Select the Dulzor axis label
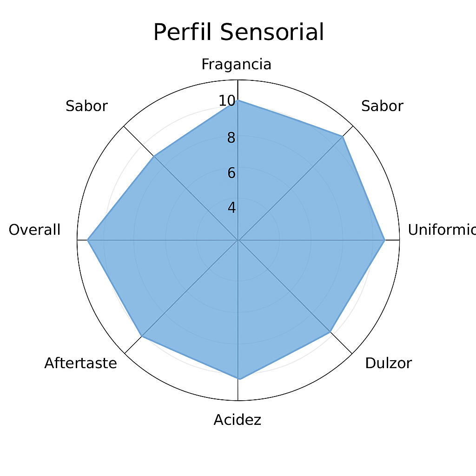The width and height of the screenshot is (476, 476). click(388, 363)
